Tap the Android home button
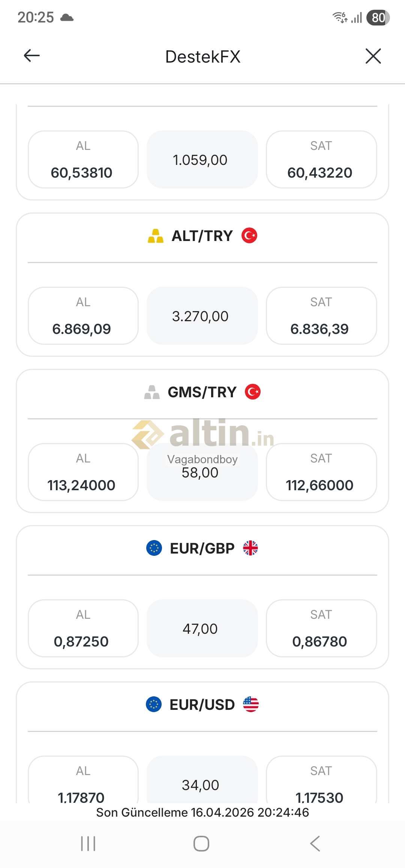Screen dimensions: 405x868 coord(201,843)
